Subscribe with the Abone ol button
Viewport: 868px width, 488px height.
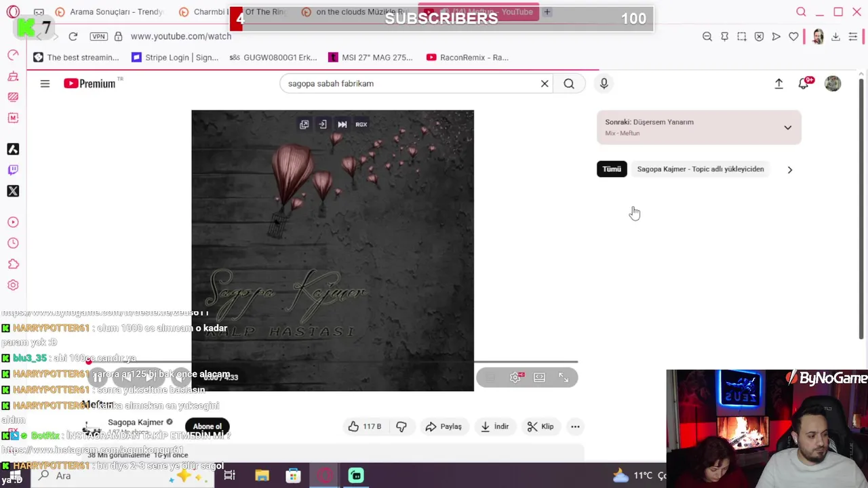coord(207,427)
